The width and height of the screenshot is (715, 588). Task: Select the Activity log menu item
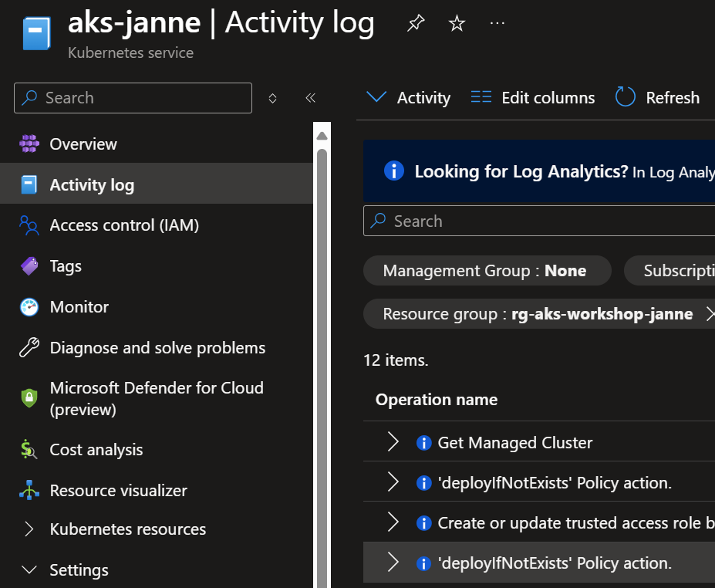[x=157, y=184]
